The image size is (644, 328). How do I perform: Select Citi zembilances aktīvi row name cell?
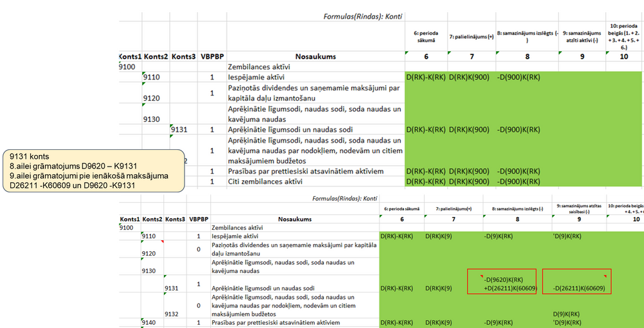coord(316,181)
